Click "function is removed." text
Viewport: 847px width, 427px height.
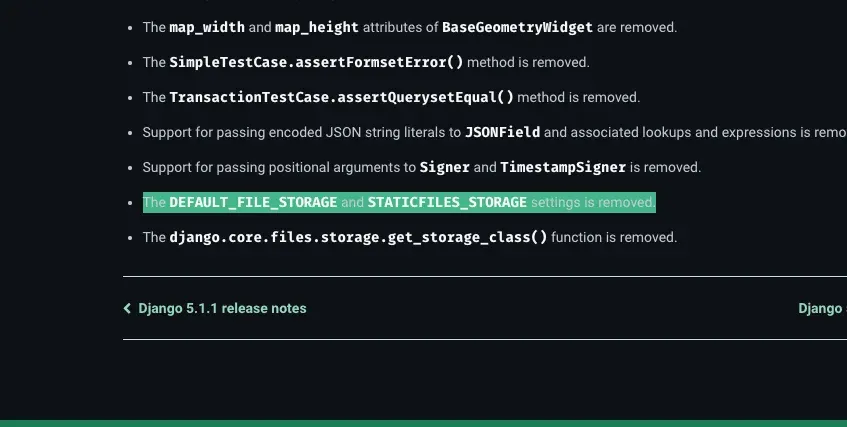(x=614, y=237)
